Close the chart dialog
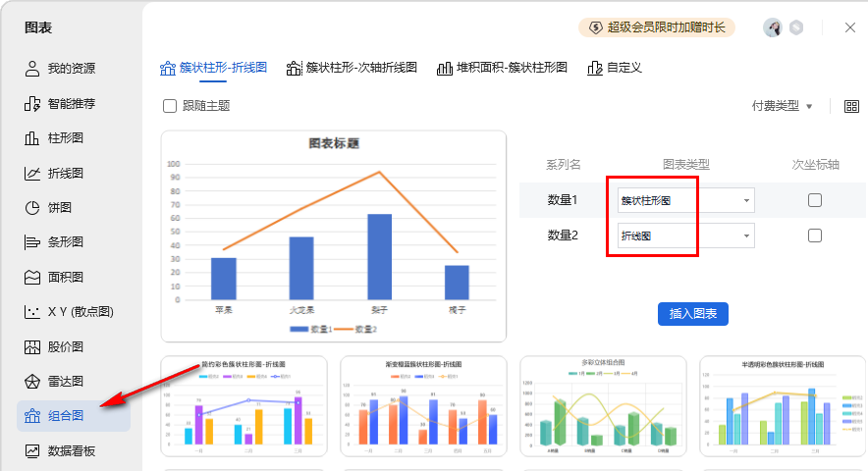The height and width of the screenshot is (471, 868). [x=850, y=27]
